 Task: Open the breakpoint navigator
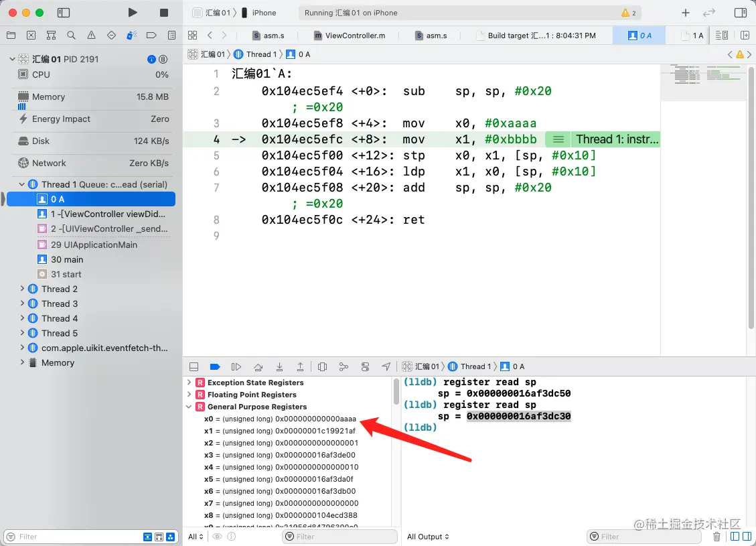151,36
